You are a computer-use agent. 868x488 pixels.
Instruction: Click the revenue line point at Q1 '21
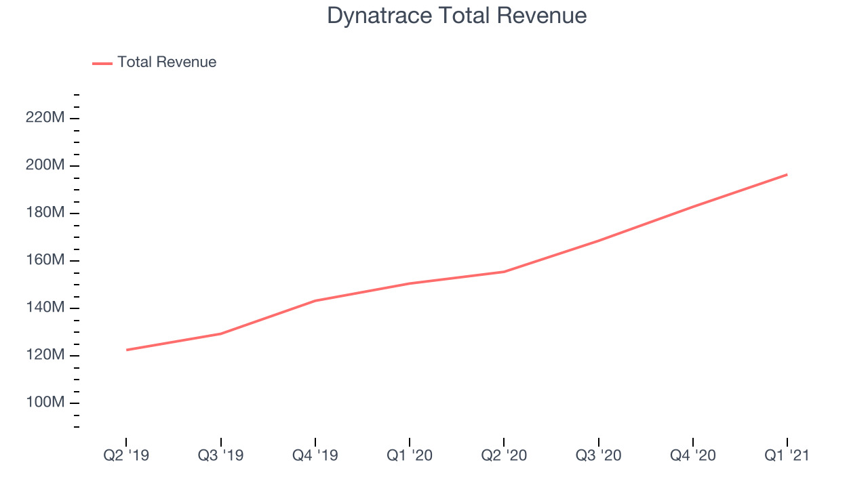click(x=787, y=175)
